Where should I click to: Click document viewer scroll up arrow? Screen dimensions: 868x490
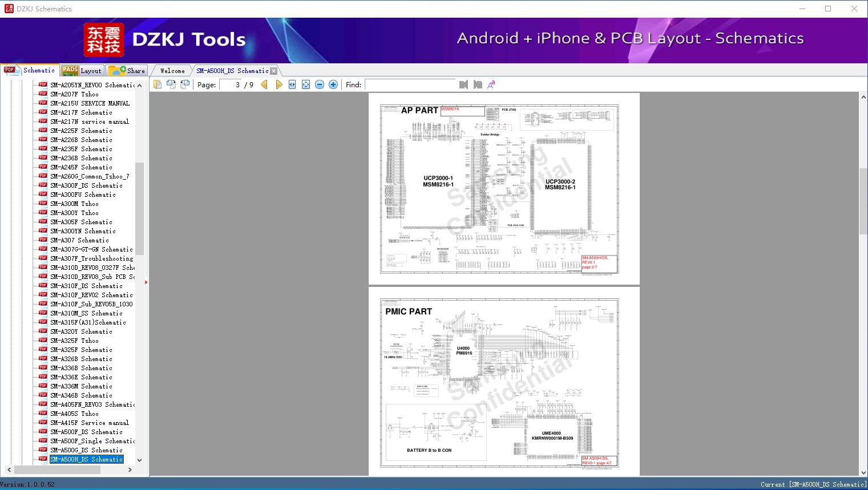click(x=863, y=98)
